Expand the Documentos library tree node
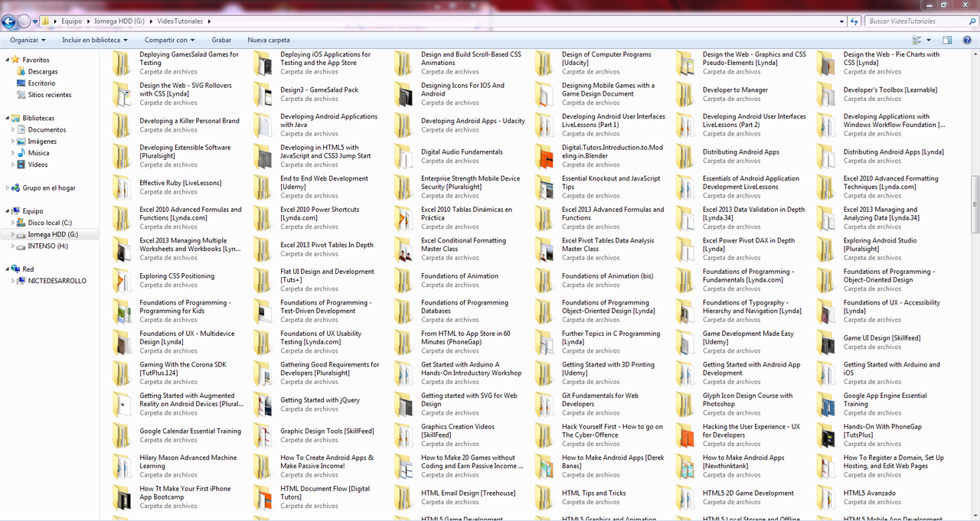 pyautogui.click(x=13, y=130)
